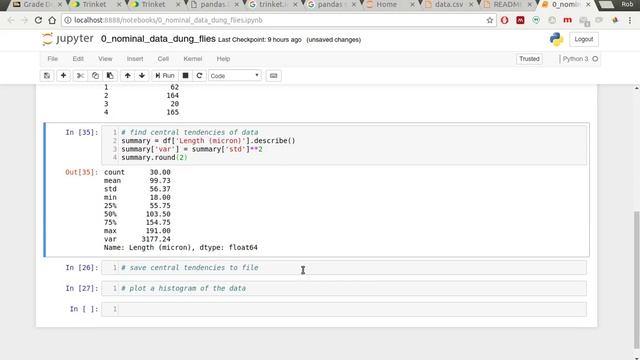Open the Help menu
This screenshot has width=640, height=360.
pos(223,59)
